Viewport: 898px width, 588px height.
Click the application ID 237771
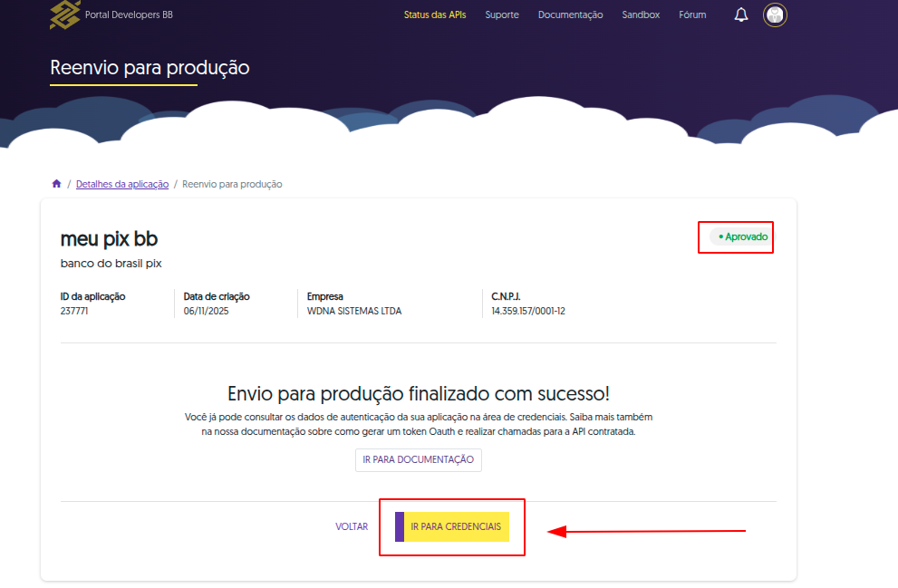74,311
